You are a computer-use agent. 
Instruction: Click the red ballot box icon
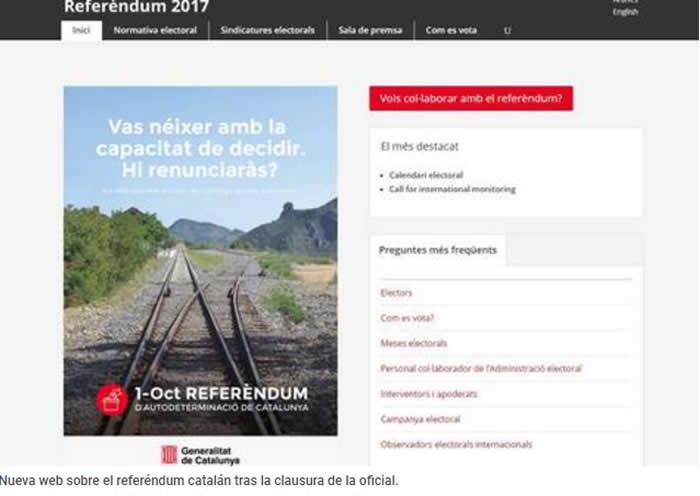point(112,400)
